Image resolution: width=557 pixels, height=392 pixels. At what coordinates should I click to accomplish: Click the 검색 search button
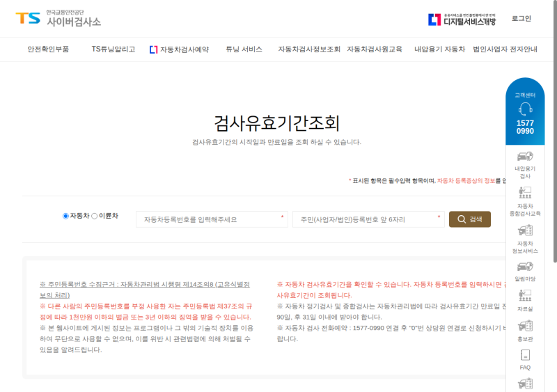469,219
